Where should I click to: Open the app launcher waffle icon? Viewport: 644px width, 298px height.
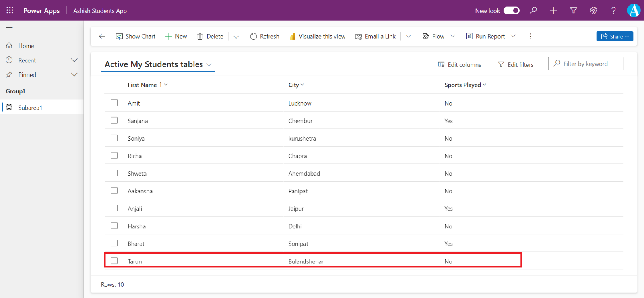tap(10, 10)
